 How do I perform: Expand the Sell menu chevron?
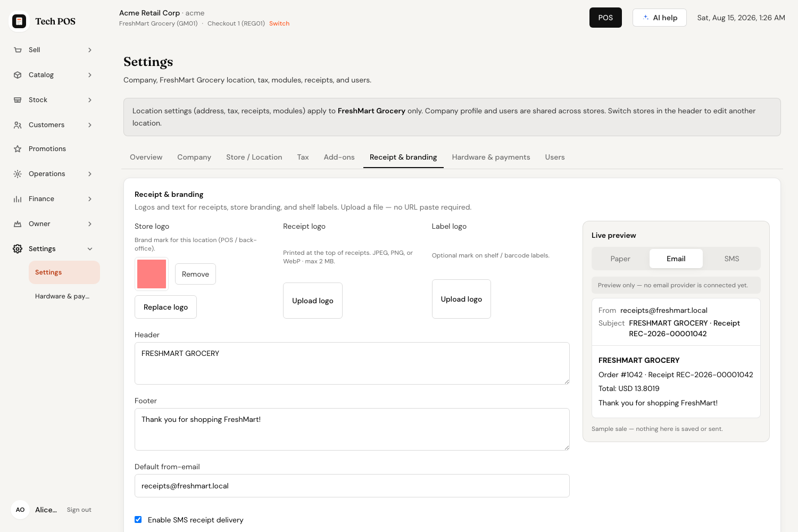point(90,50)
